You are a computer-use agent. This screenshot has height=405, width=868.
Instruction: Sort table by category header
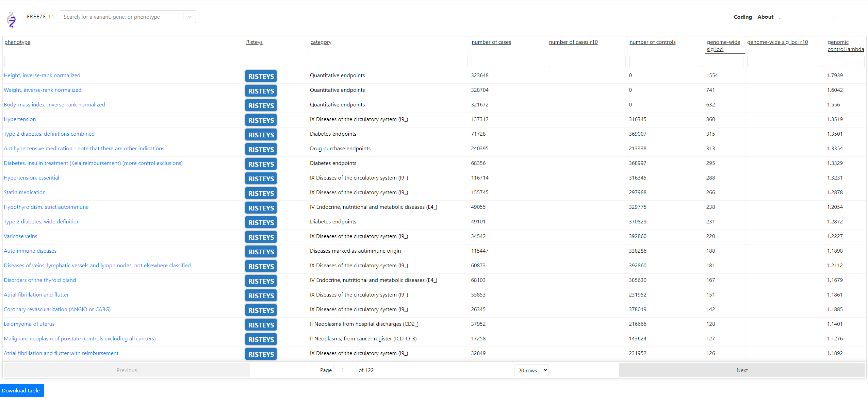tap(321, 42)
